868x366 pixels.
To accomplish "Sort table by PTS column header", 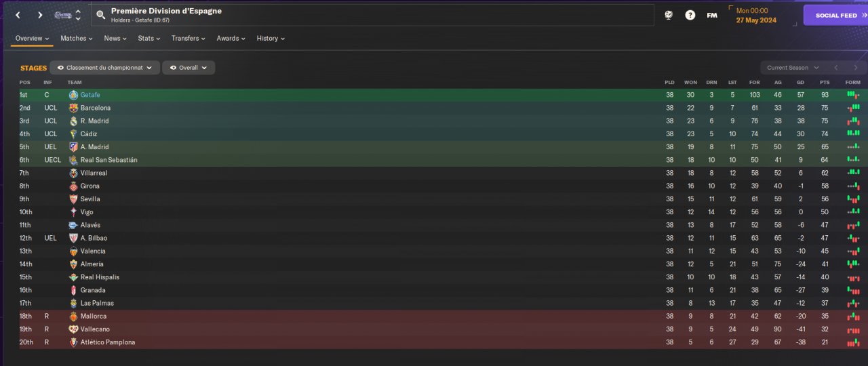I will pos(825,83).
